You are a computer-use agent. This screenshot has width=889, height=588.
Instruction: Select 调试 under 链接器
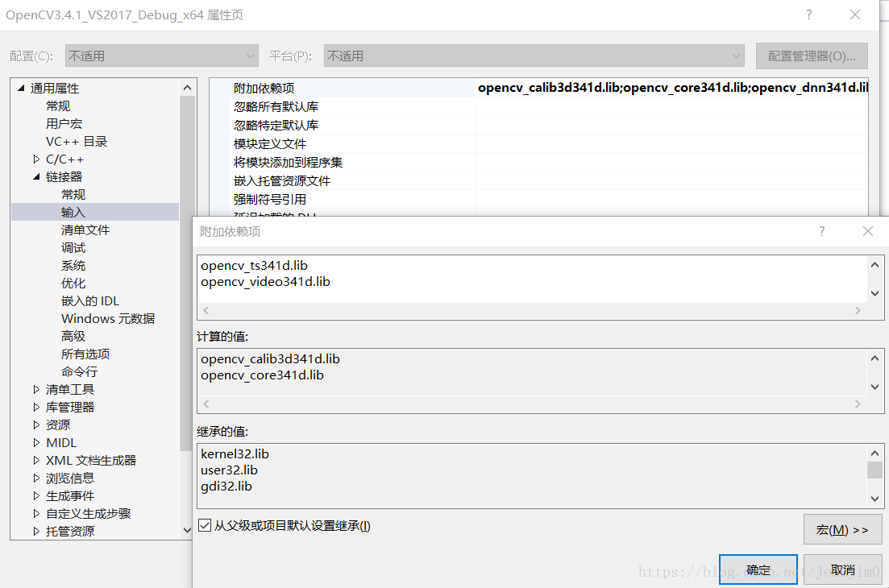pyautogui.click(x=73, y=247)
